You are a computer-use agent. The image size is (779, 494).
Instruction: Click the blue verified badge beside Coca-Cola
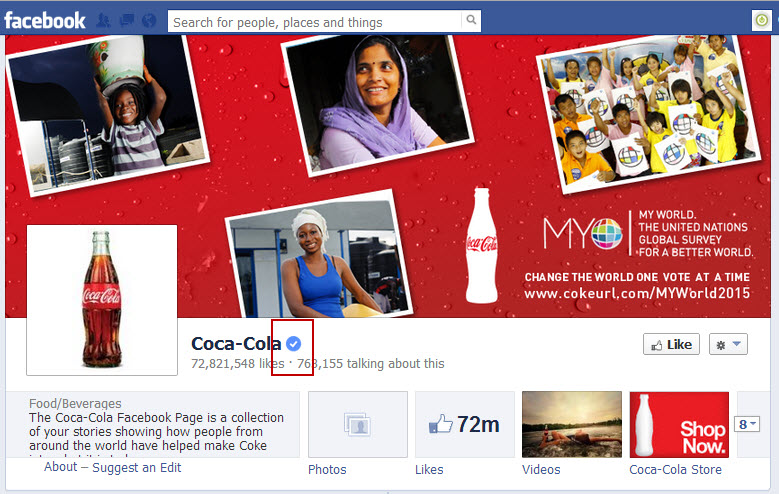pos(294,343)
